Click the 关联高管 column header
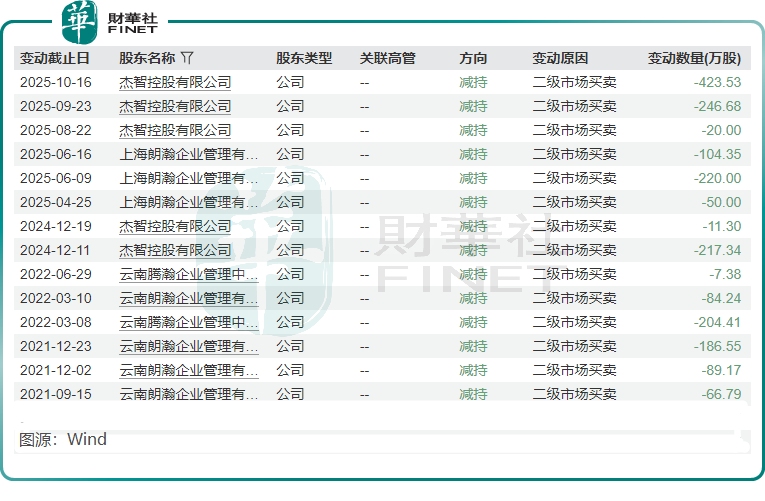Viewport: 765px width, 501px height. 387,59
